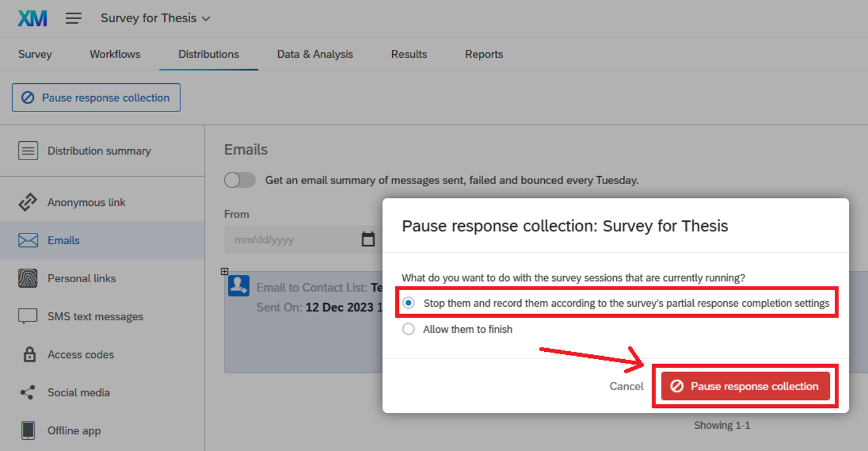Click the Emails envelope icon

(x=28, y=240)
